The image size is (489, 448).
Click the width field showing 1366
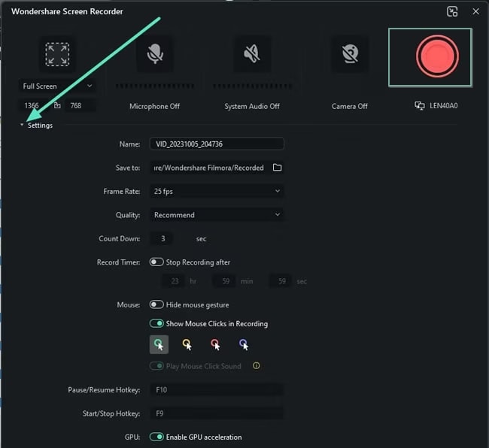tap(33, 106)
